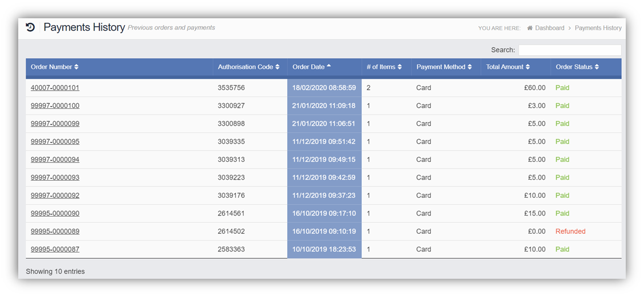Click Card payment method for order 99995-0000089

pyautogui.click(x=423, y=231)
